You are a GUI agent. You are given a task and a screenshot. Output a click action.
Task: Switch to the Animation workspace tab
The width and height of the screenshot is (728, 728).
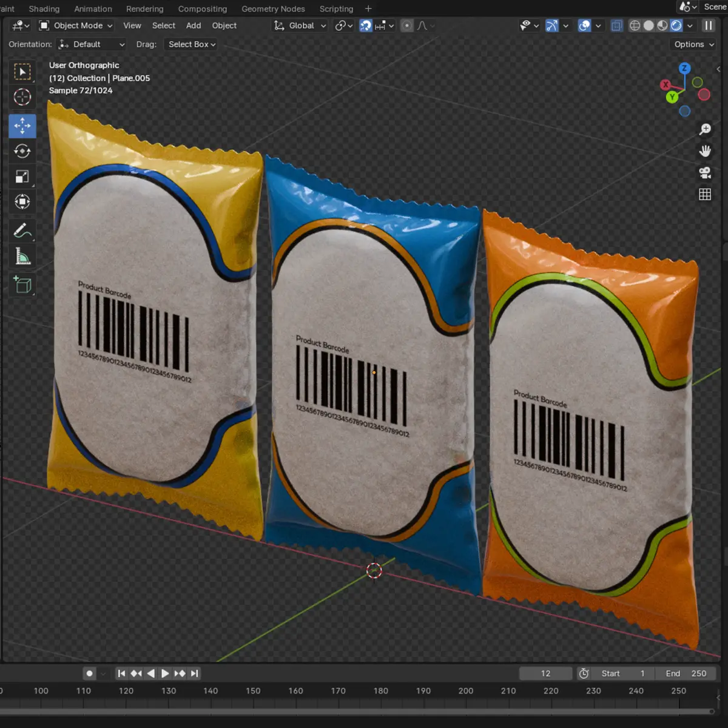[93, 9]
